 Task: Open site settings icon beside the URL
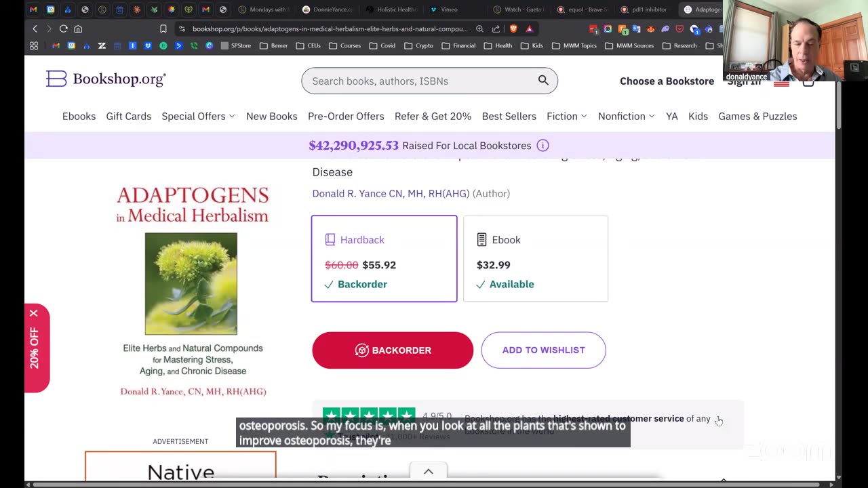[x=182, y=28]
